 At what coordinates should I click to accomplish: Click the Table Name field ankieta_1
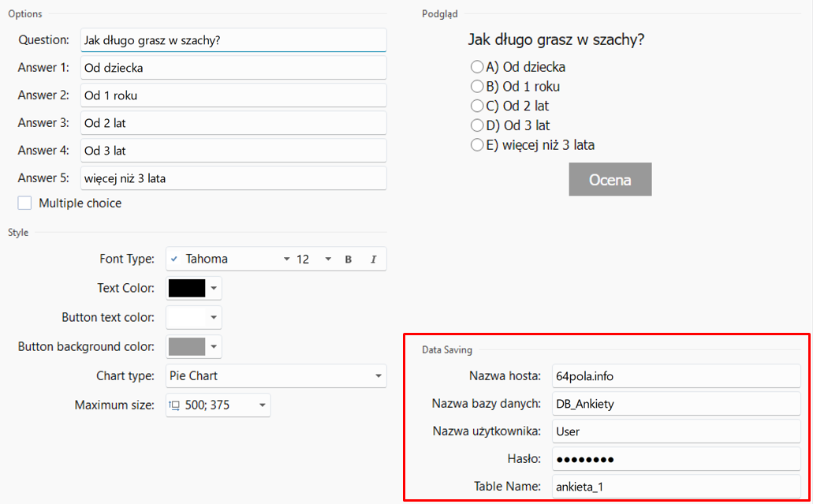click(x=676, y=487)
